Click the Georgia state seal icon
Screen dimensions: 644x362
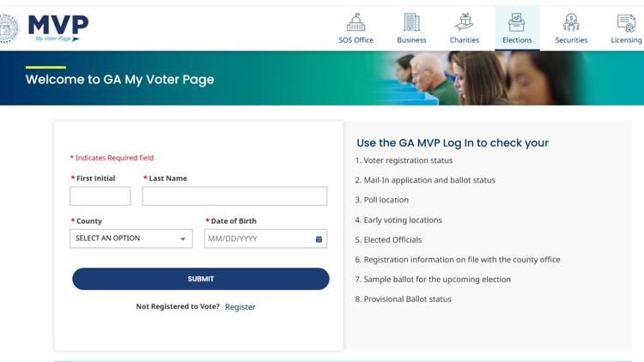coord(8,28)
